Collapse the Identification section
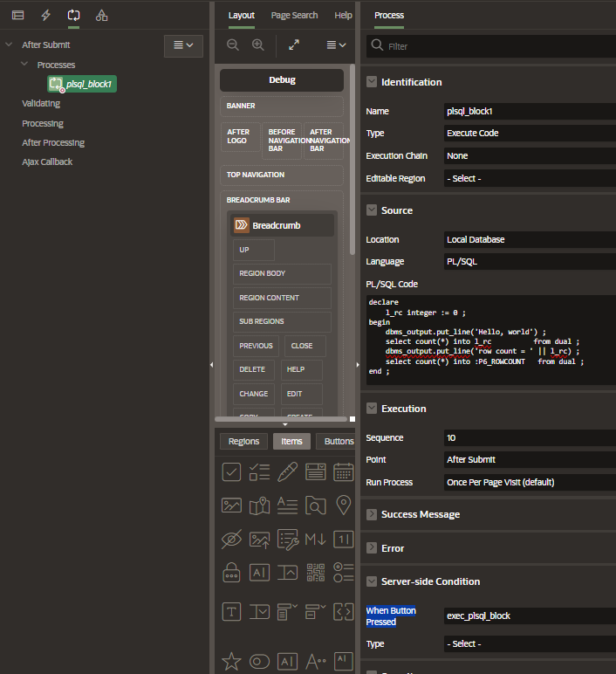616x674 pixels. pyautogui.click(x=373, y=82)
